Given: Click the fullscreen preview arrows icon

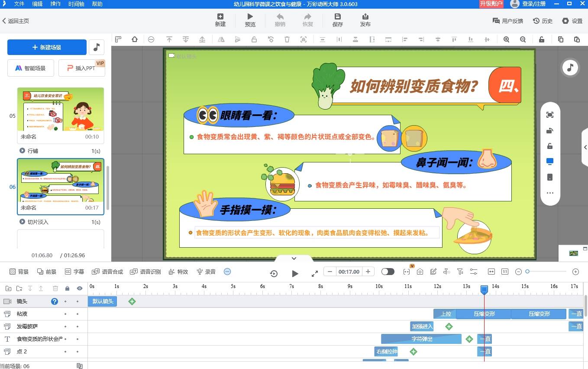Looking at the screenshot, I should click(x=315, y=273).
